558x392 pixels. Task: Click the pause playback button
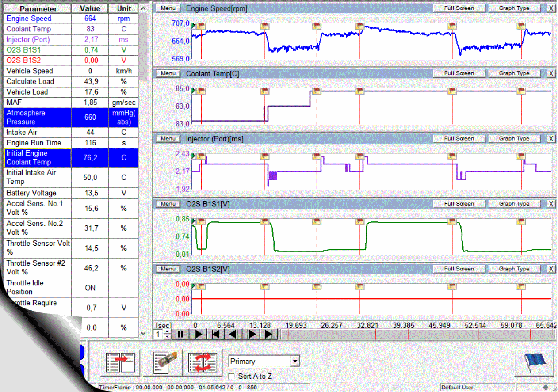click(180, 335)
